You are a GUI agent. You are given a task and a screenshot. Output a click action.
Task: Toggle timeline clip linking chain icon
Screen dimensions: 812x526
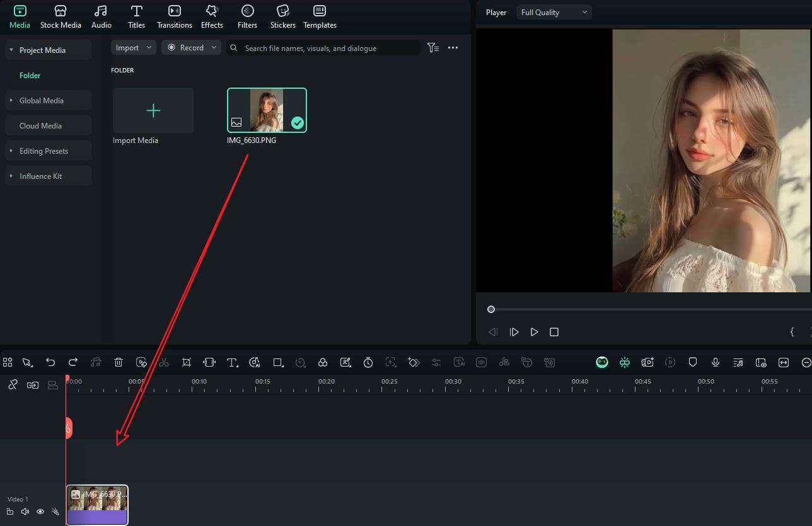pyautogui.click(x=13, y=385)
